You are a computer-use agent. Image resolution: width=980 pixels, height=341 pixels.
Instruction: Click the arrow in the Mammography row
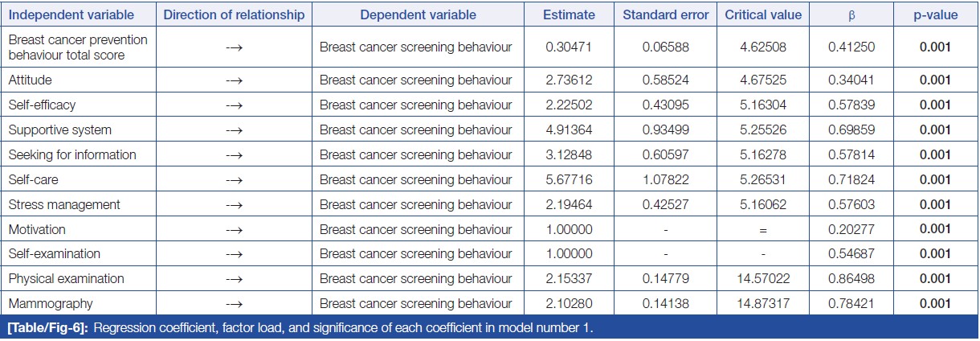click(234, 304)
